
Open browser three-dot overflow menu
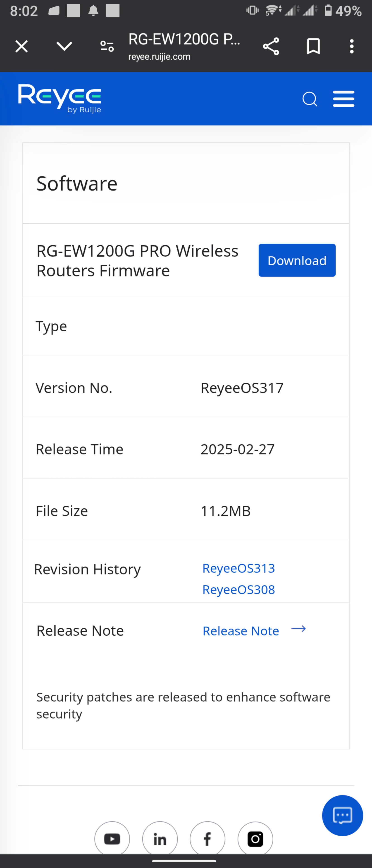pyautogui.click(x=352, y=46)
